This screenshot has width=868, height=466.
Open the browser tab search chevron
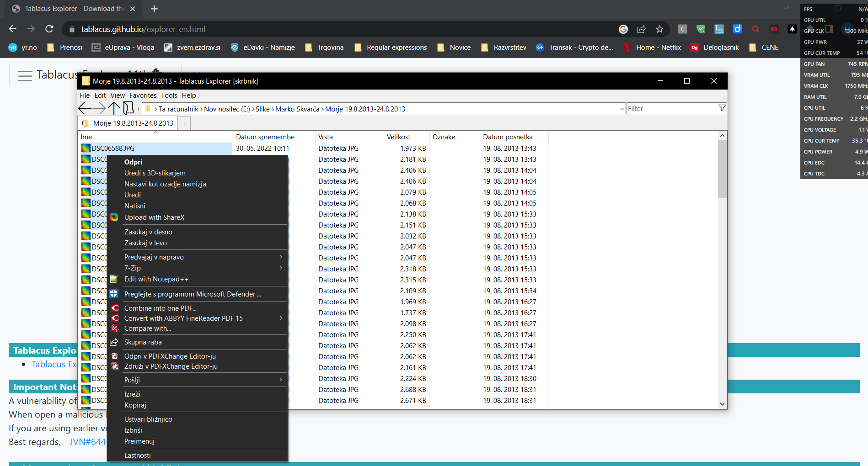point(786,8)
